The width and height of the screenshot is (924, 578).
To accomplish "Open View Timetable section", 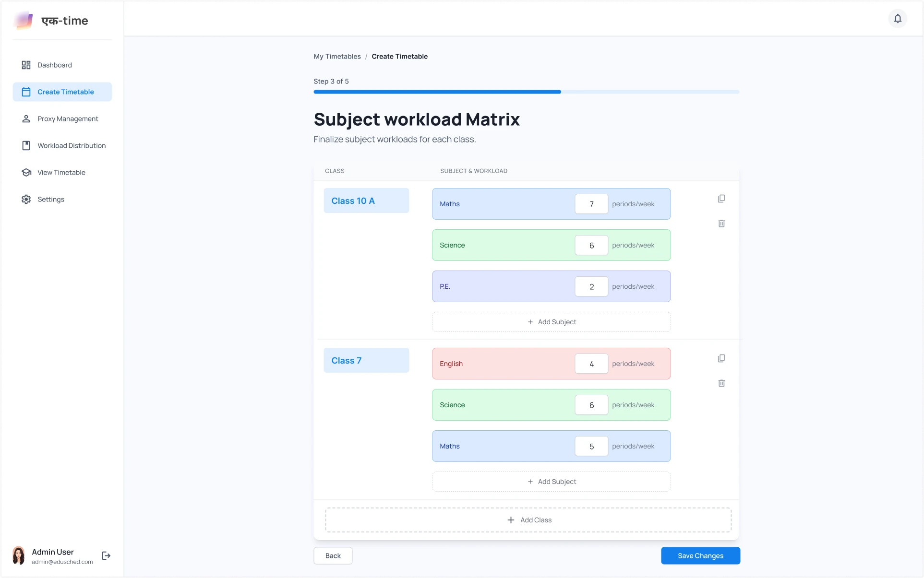I will 62,172.
